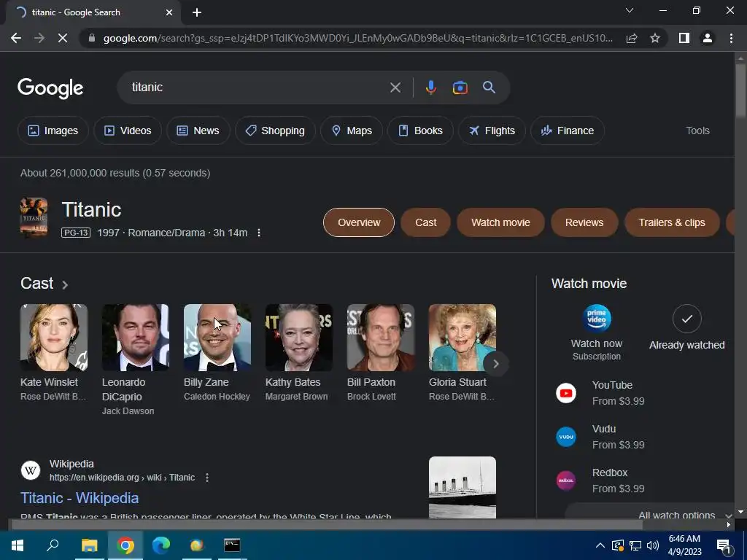747x560 pixels.
Task: Open search Tools
Action: [697, 131]
